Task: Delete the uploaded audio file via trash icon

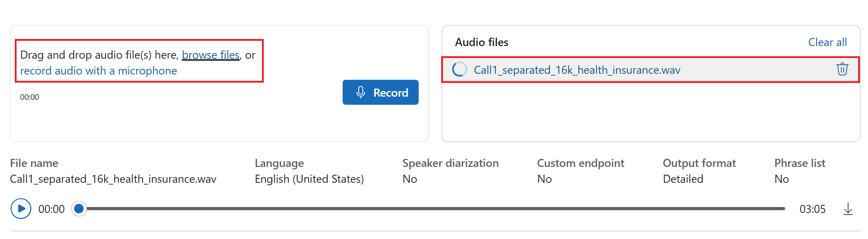Action: tap(842, 69)
